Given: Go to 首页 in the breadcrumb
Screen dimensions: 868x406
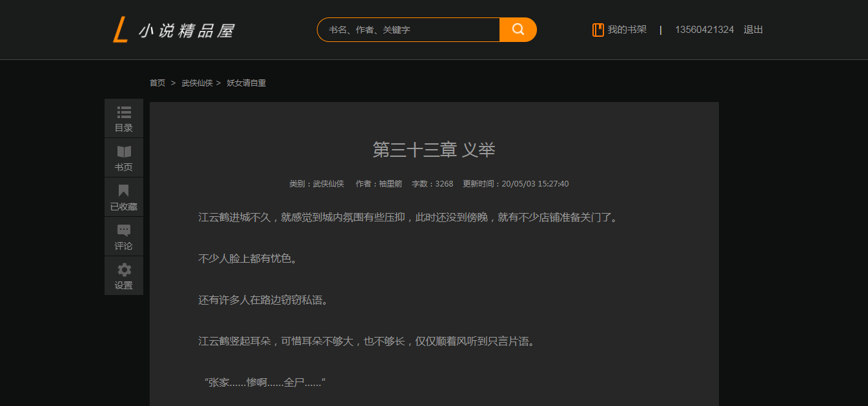Looking at the screenshot, I should click(x=157, y=83).
